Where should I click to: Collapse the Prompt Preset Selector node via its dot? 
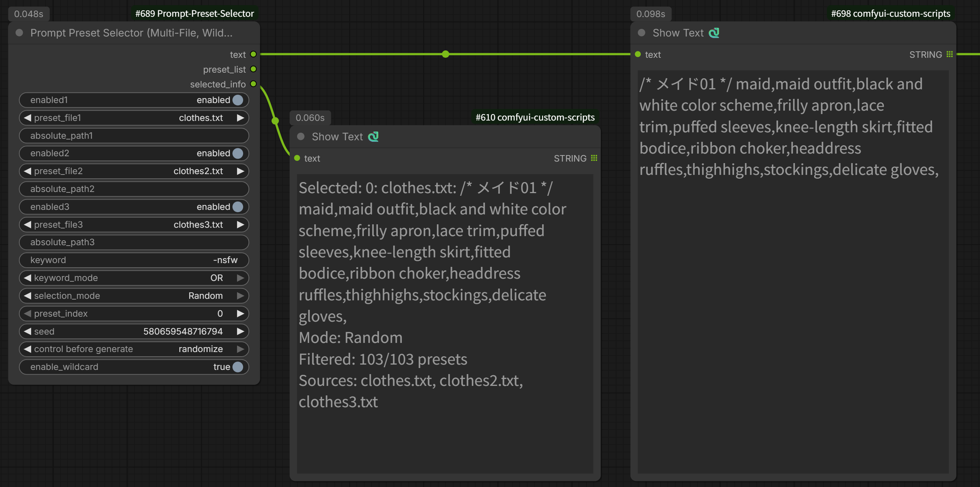point(19,33)
